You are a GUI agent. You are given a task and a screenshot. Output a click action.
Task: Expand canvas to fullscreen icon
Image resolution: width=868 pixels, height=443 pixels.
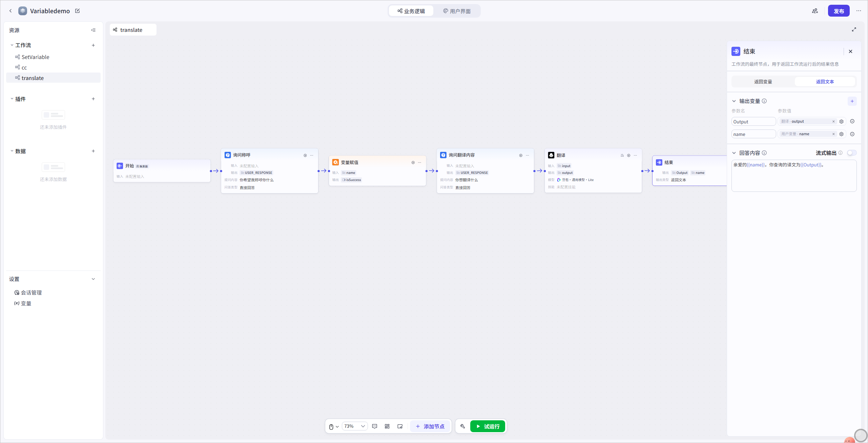(x=854, y=29)
